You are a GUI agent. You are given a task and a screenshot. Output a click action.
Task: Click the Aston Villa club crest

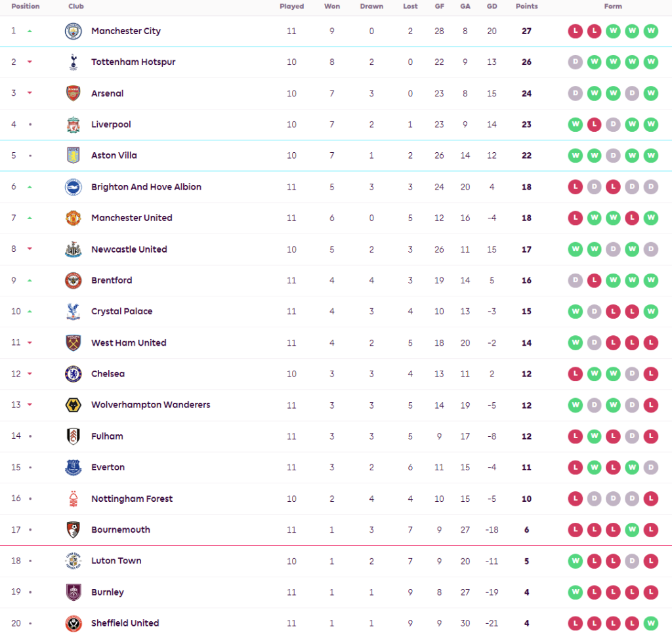coord(73,155)
